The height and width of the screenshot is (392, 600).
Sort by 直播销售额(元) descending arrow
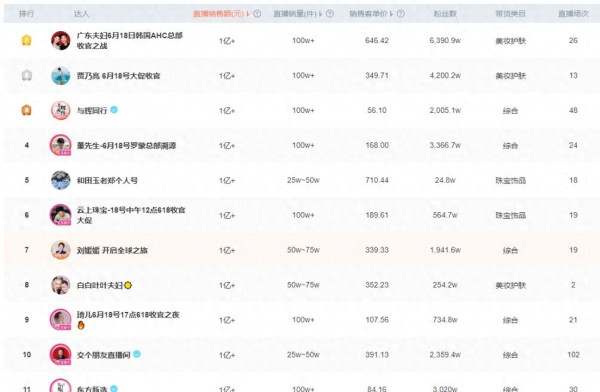[248, 14]
